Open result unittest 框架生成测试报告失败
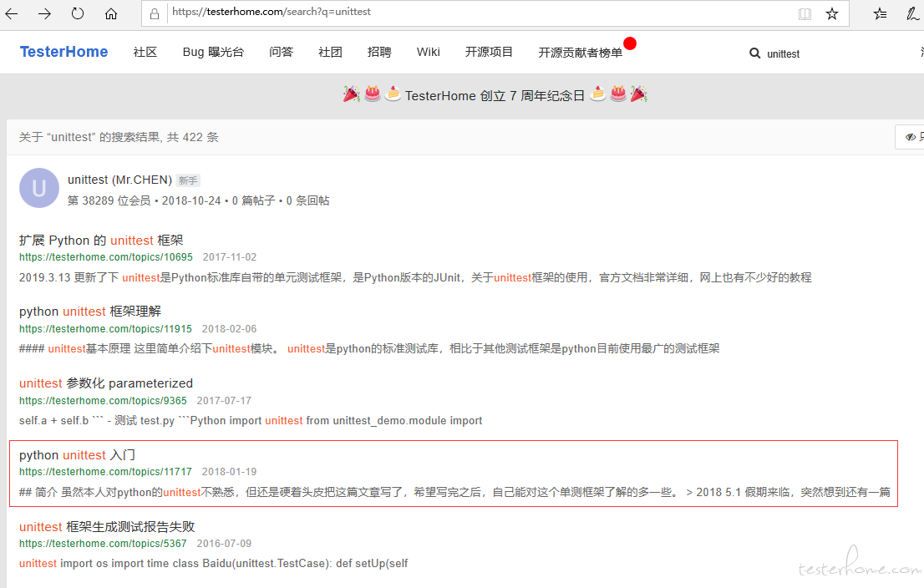 click(107, 527)
